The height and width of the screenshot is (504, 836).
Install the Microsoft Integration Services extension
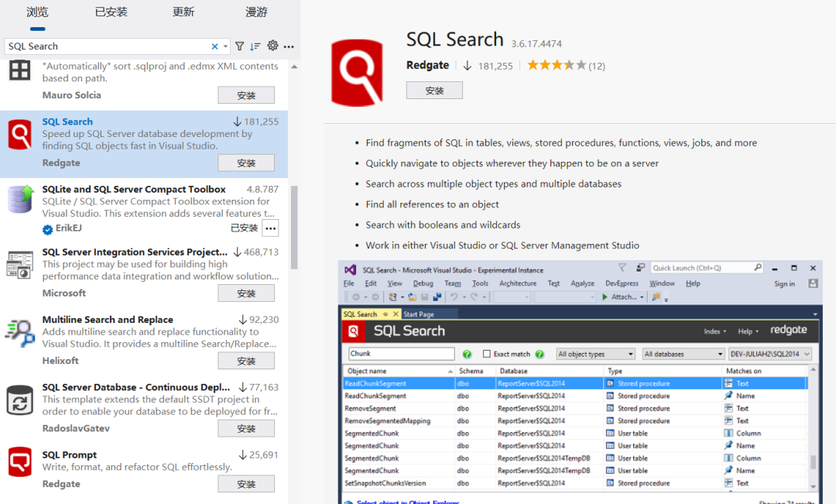(x=246, y=293)
